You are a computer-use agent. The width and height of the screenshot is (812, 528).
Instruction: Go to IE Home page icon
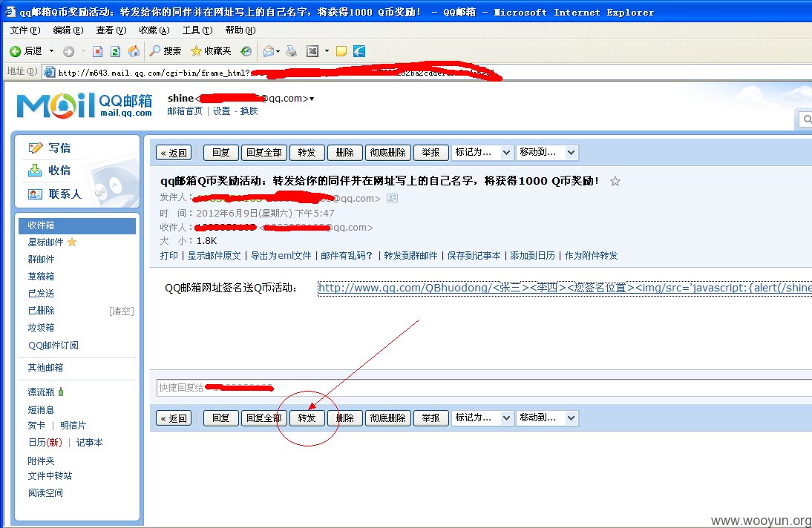click(134, 50)
